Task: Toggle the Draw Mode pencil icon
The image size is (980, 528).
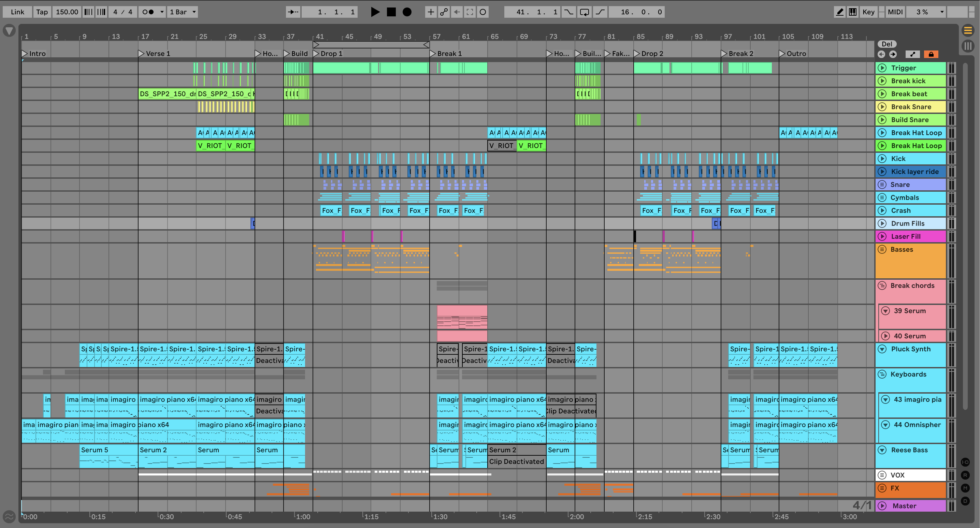Action: [x=840, y=12]
